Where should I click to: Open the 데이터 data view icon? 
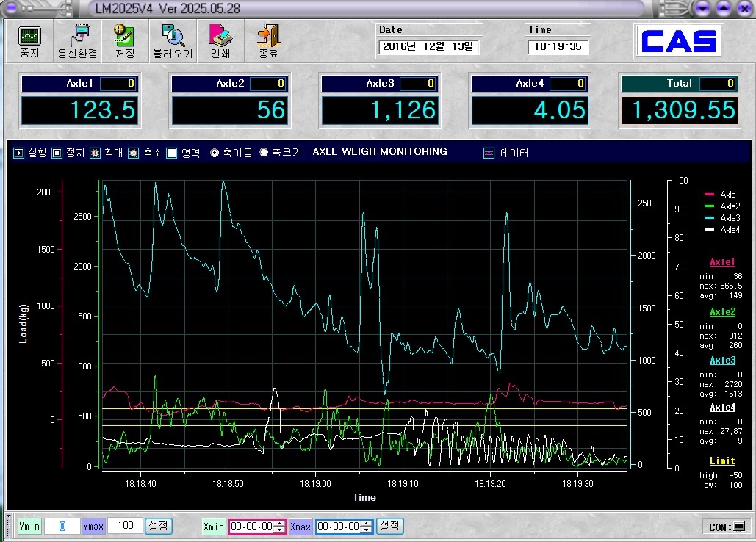tap(489, 153)
